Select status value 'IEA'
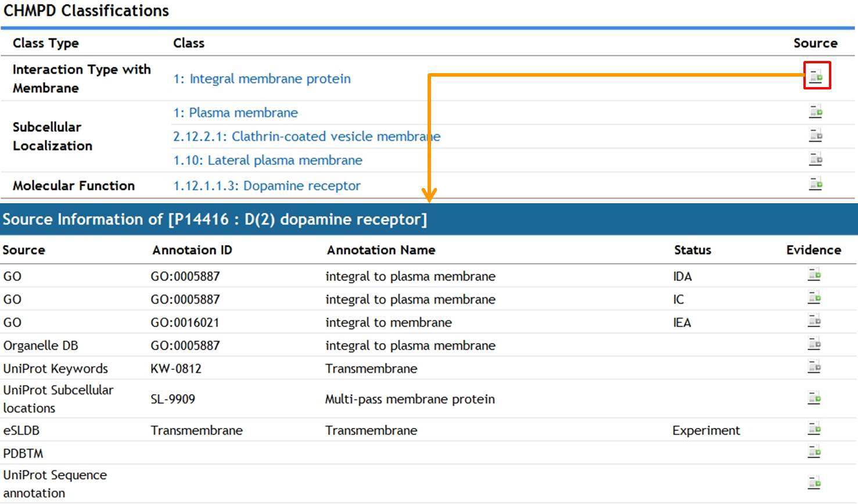Viewport: 858px width, 504px height. (x=682, y=323)
